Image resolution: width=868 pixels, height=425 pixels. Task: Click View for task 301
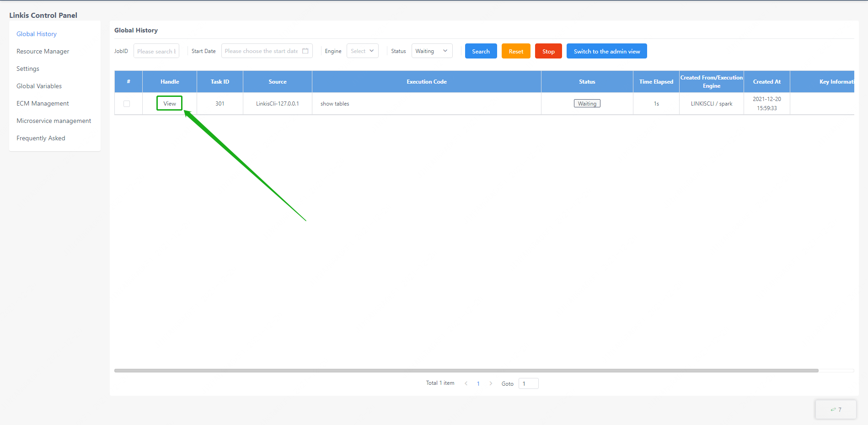pos(170,103)
